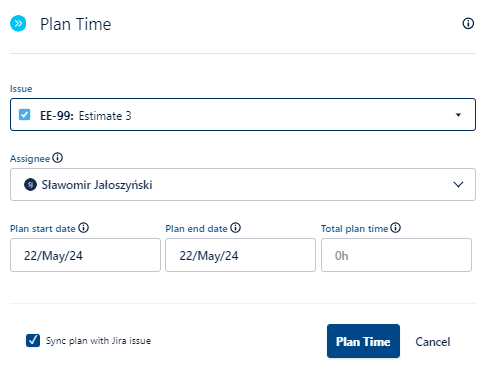The image size is (490, 377).
Task: Click the cyan double-chevron Plan Time icon
Action: 18,23
